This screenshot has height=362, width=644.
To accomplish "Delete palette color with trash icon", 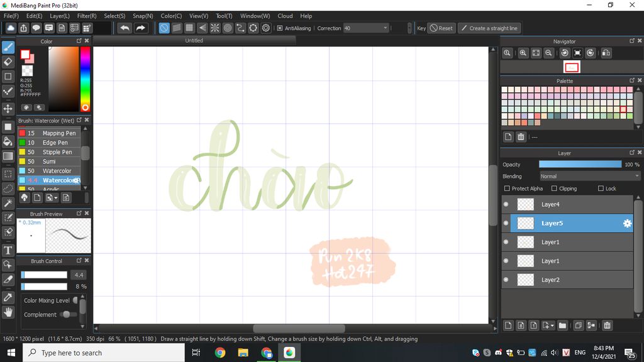I will 521,136.
